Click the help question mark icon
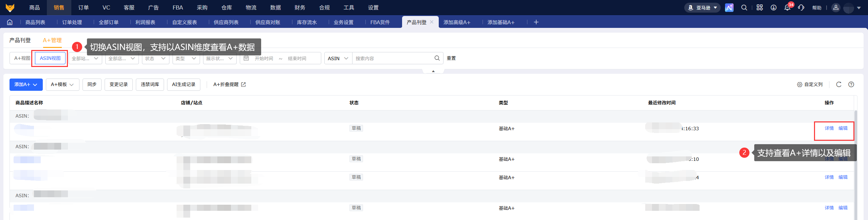The image size is (868, 220). tap(851, 84)
